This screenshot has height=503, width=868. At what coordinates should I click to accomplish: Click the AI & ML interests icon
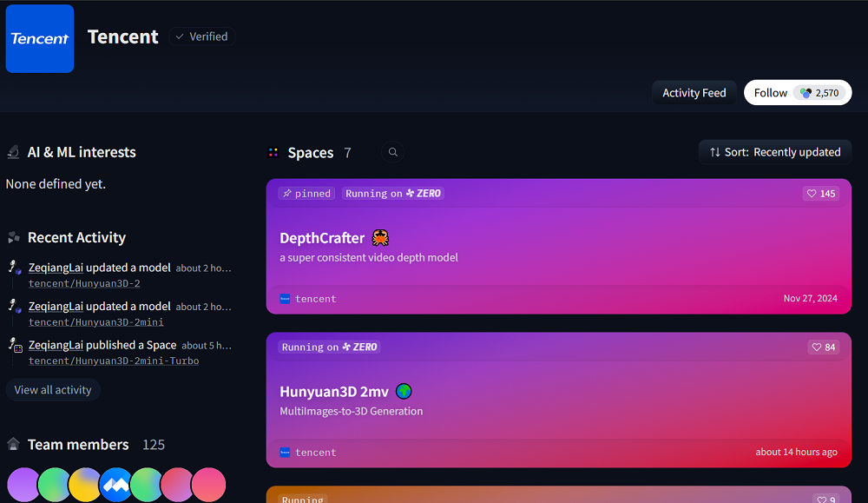point(13,152)
